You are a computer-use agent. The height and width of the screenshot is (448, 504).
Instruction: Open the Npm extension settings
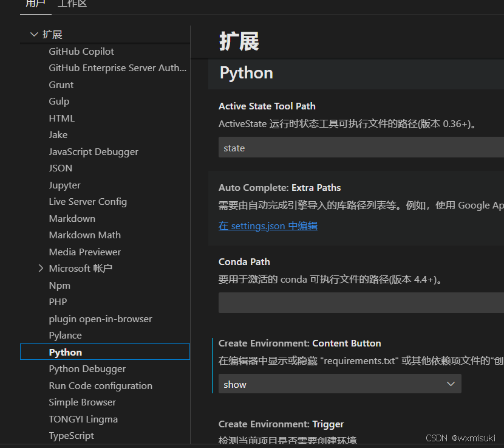pos(60,285)
